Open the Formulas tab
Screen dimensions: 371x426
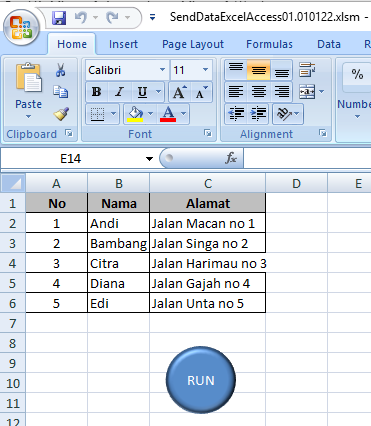(x=269, y=44)
